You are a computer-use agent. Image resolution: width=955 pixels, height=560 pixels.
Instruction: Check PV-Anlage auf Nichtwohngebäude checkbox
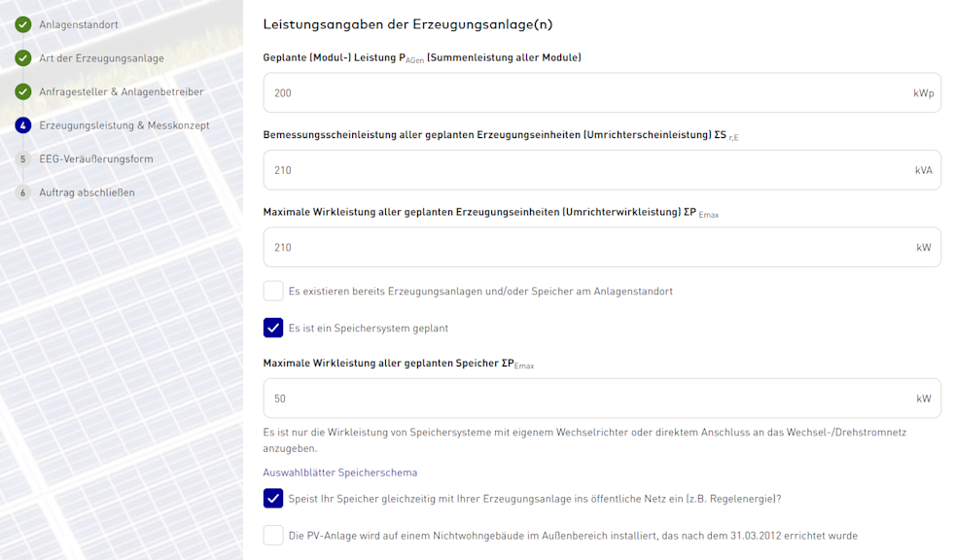(273, 536)
